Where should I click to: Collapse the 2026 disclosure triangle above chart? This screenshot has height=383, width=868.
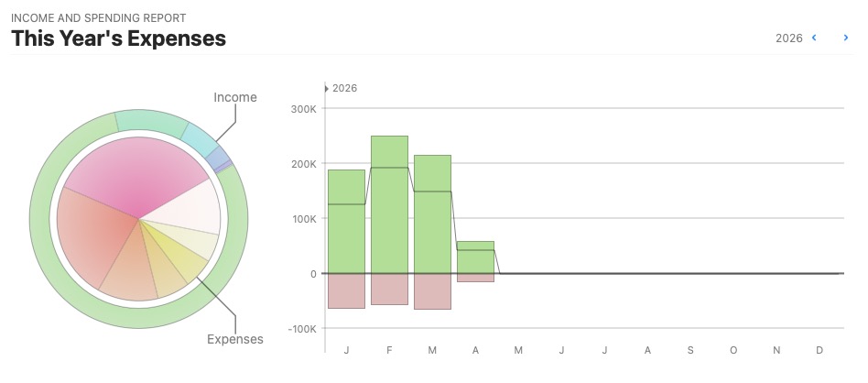(326, 89)
